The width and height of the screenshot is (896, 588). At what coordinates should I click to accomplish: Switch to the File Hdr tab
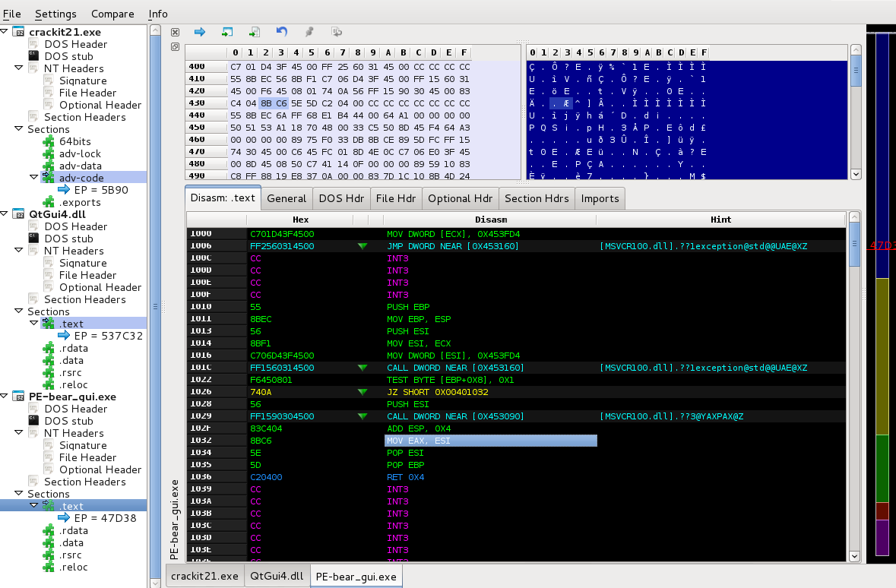coord(395,198)
